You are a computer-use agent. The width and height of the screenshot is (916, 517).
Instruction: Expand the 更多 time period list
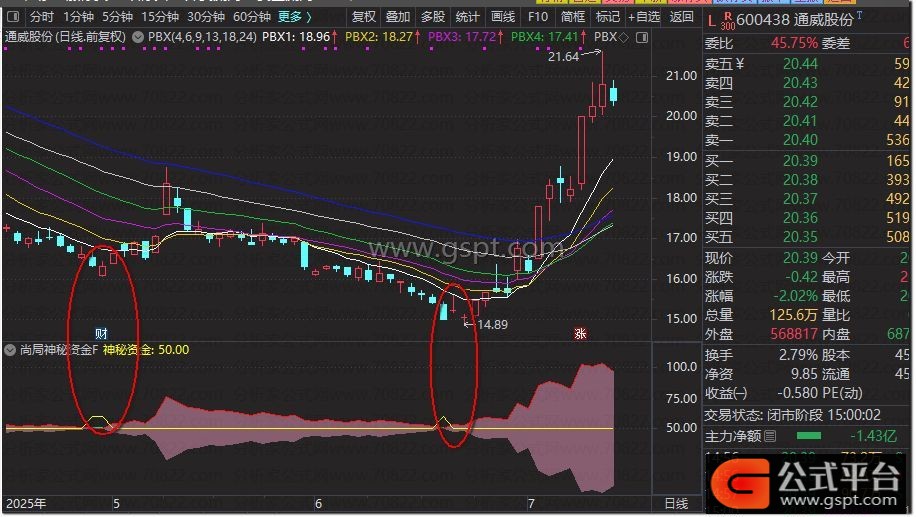pyautogui.click(x=294, y=17)
